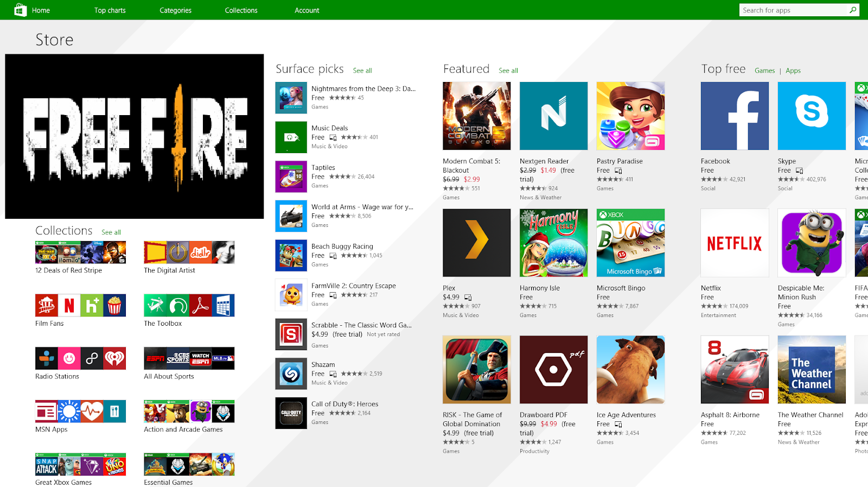Open the Microsoft Bingo tile
This screenshot has width=868, height=487.
631,243
